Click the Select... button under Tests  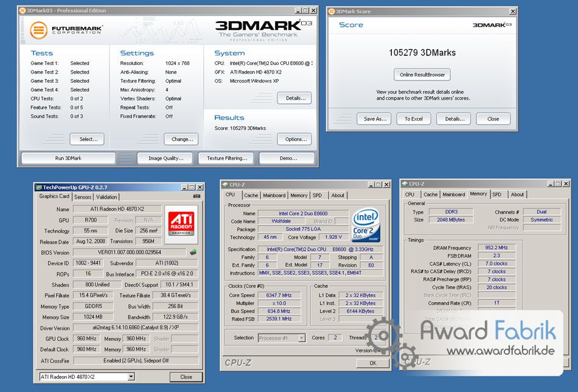[x=88, y=139]
